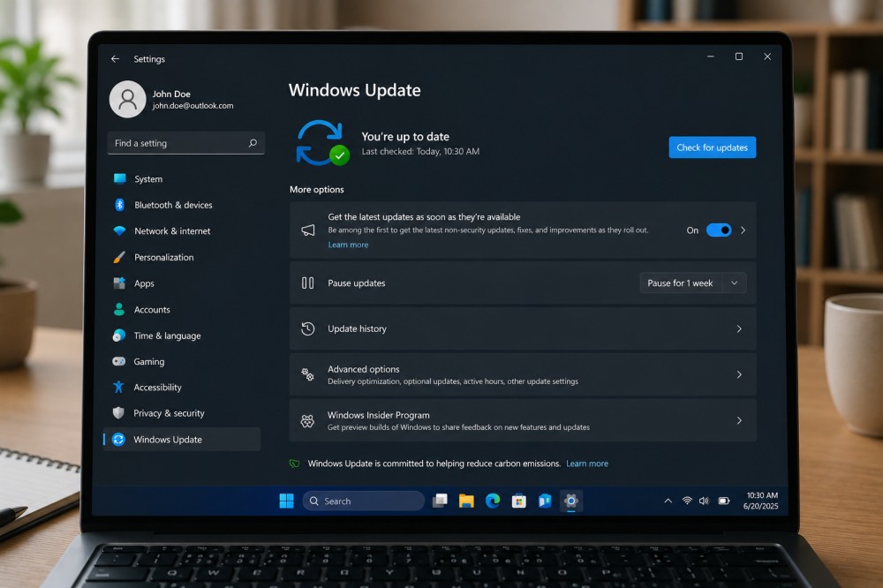
Task: Open Time & language settings
Action: 182,335
